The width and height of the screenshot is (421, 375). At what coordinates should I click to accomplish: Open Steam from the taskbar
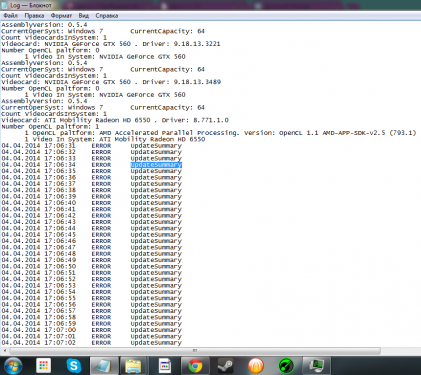pos(225,366)
